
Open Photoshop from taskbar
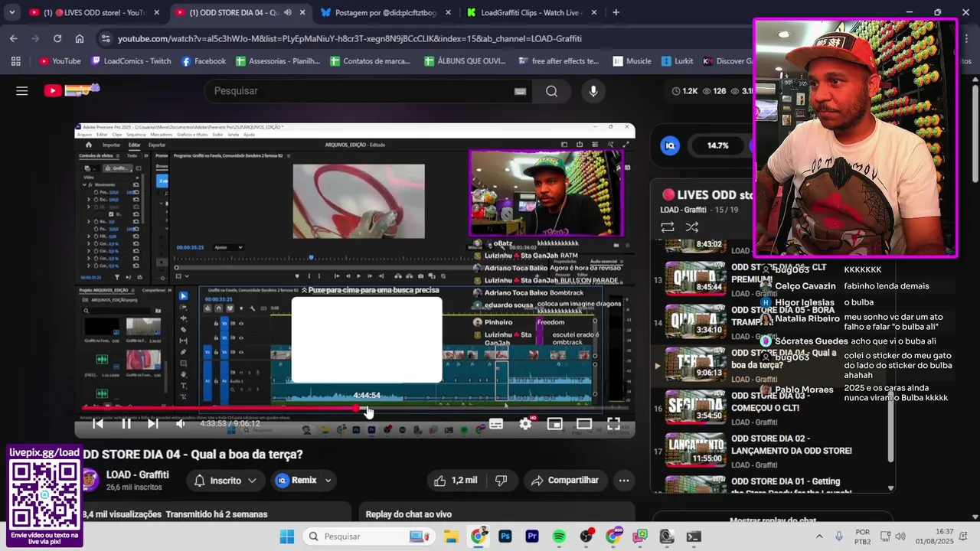coord(505,536)
